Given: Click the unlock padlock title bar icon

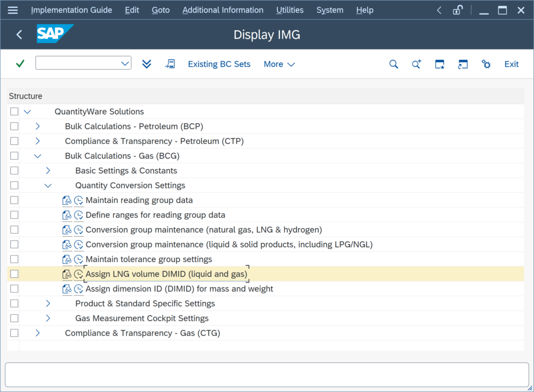Looking at the screenshot, I should tap(458, 10).
